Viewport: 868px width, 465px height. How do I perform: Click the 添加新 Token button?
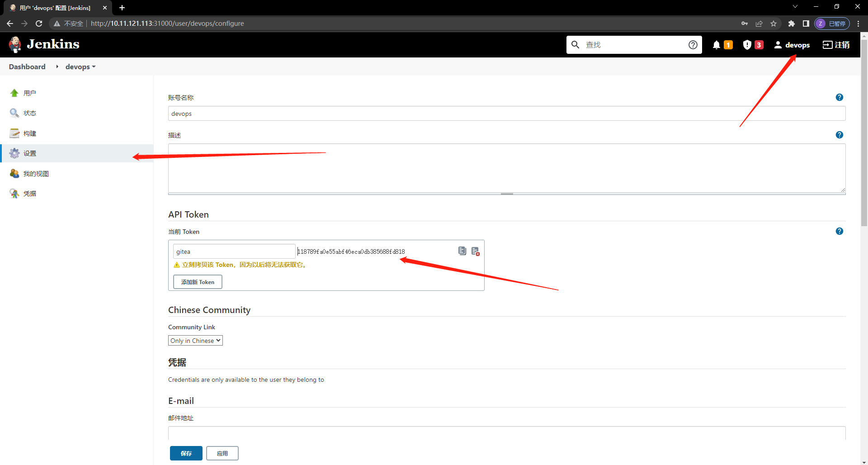(x=198, y=282)
